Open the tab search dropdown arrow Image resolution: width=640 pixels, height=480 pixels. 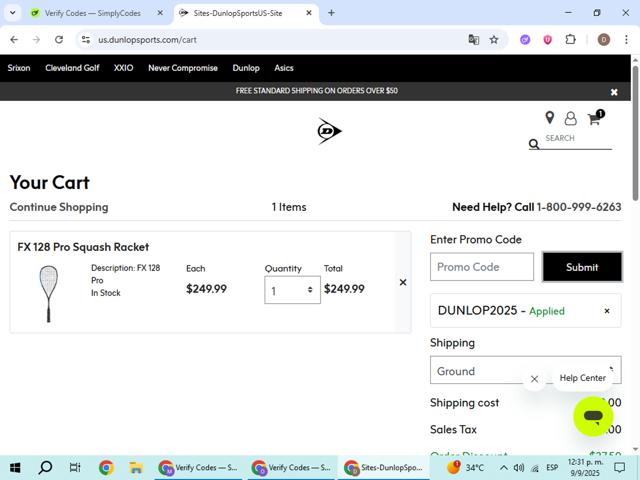(13, 13)
